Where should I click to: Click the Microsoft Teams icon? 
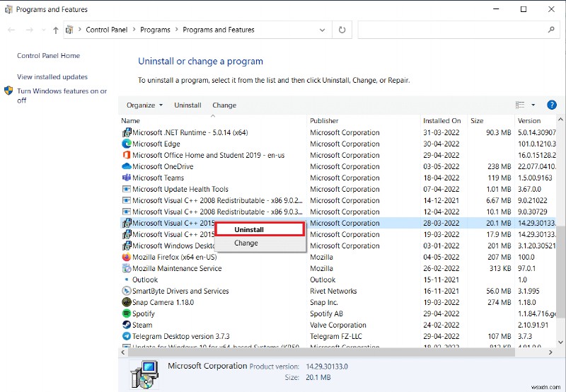(127, 178)
